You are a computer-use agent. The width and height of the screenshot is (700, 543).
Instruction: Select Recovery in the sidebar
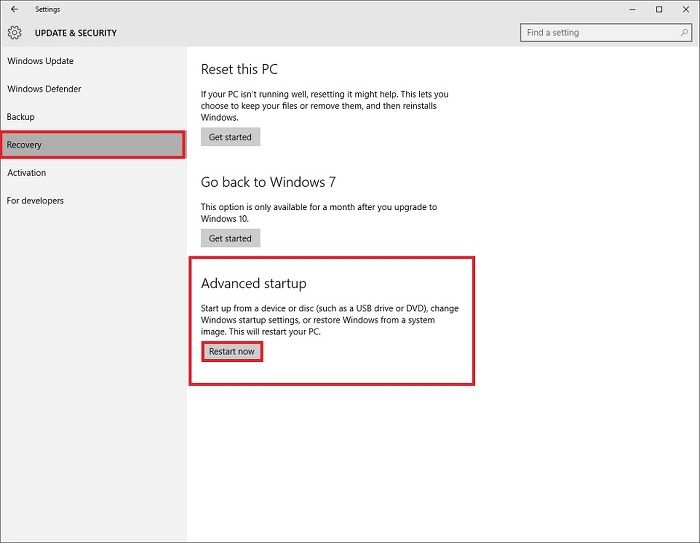[93, 145]
